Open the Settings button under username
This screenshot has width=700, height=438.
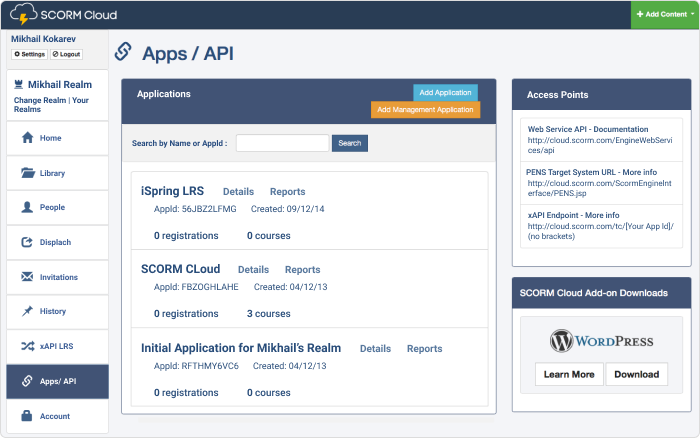pos(29,53)
